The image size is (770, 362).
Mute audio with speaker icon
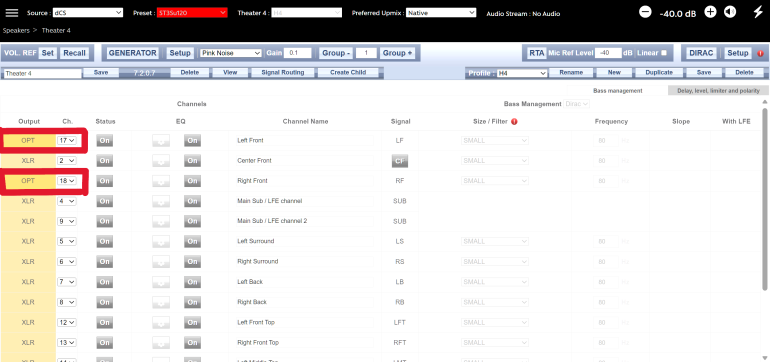(x=730, y=12)
